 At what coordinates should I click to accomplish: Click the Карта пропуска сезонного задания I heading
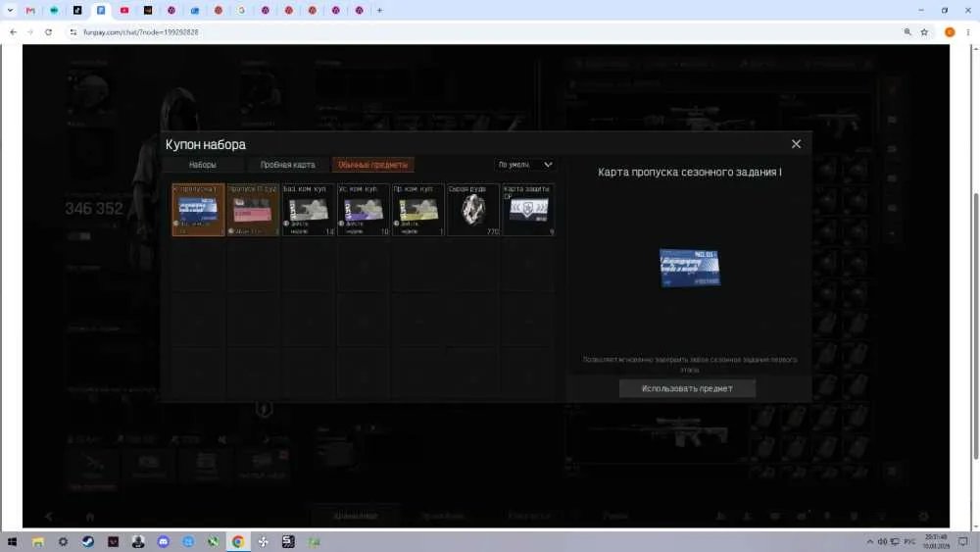(x=690, y=172)
